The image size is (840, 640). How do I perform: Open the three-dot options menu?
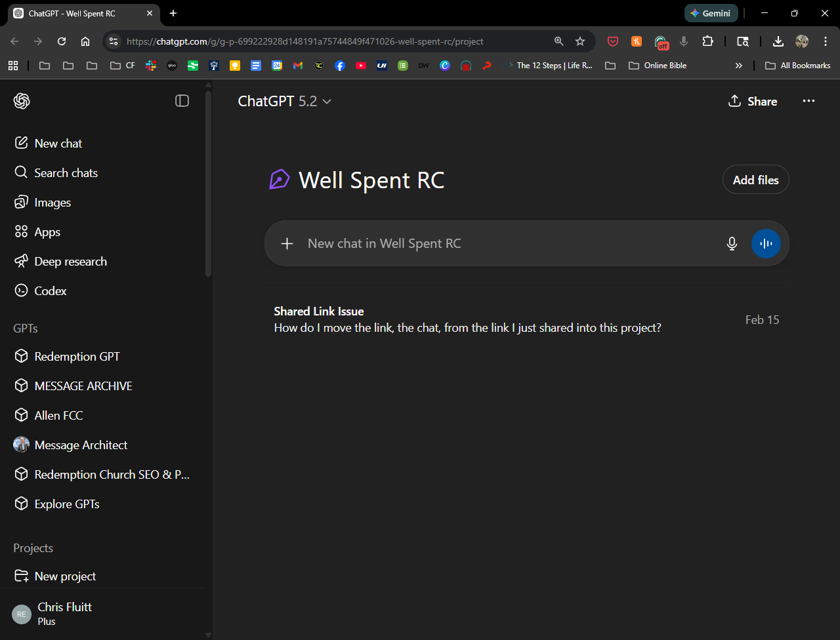[x=808, y=101]
